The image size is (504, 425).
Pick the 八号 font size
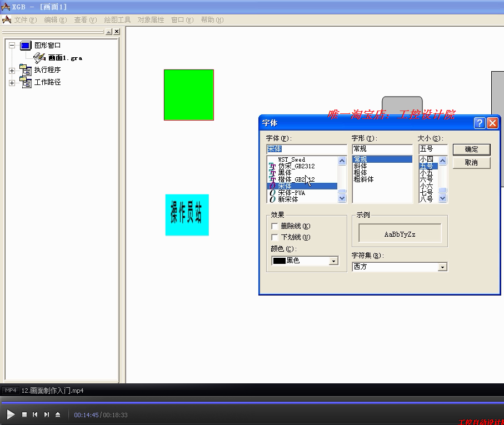click(x=427, y=199)
